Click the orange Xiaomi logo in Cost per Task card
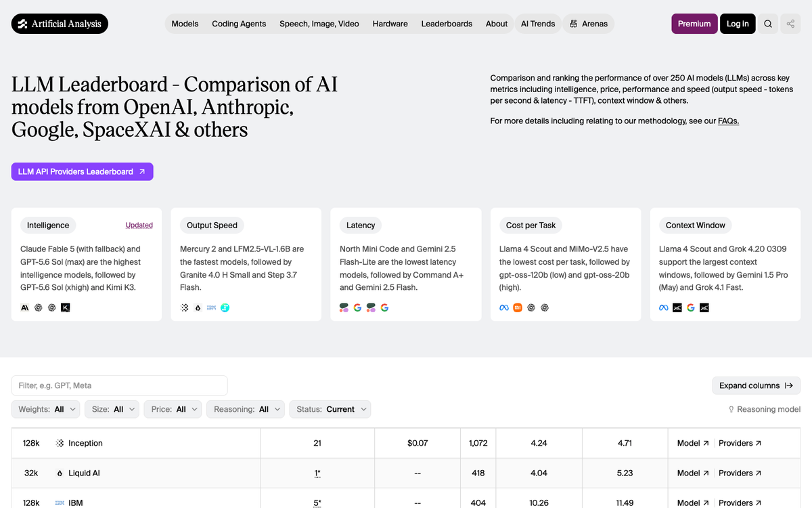 518,308
